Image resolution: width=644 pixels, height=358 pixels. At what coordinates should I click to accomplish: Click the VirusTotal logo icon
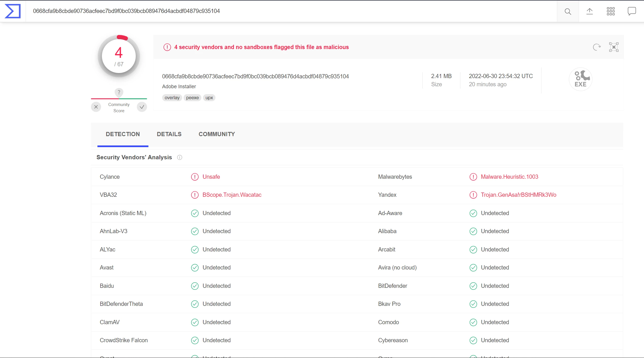[x=13, y=11]
